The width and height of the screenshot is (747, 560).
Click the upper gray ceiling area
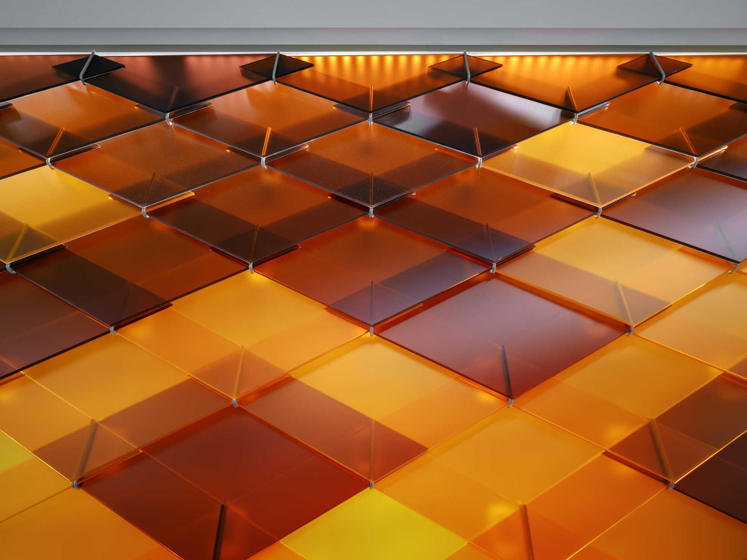click(x=373, y=13)
